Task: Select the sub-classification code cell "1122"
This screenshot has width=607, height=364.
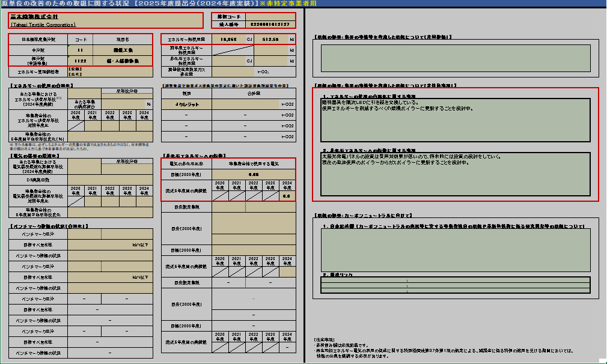Action: pyautogui.click(x=80, y=61)
